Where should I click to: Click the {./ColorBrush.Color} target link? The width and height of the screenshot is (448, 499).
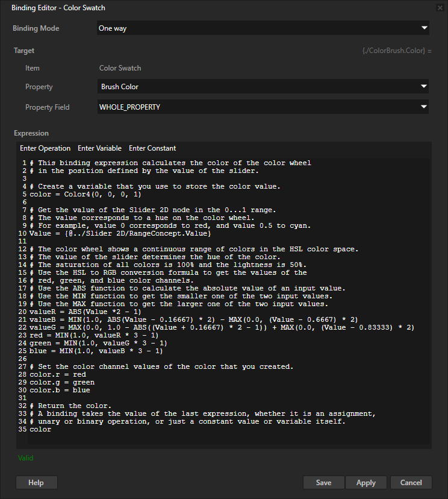coord(396,50)
